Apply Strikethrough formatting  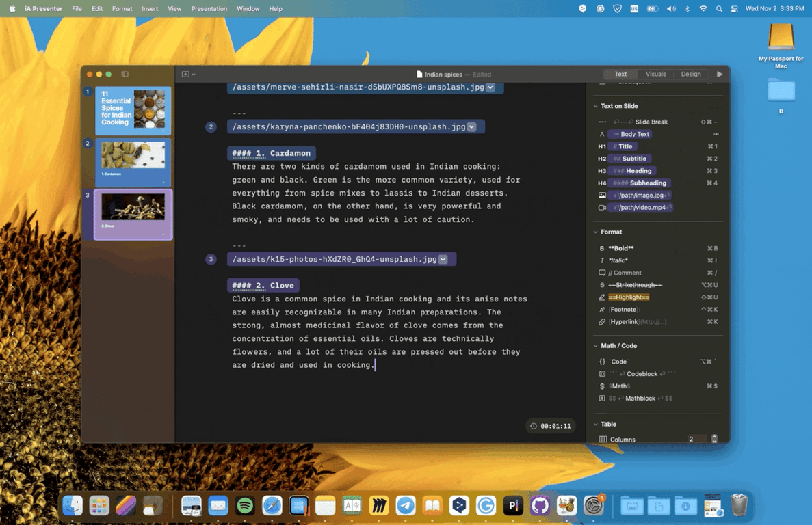pyautogui.click(x=657, y=285)
